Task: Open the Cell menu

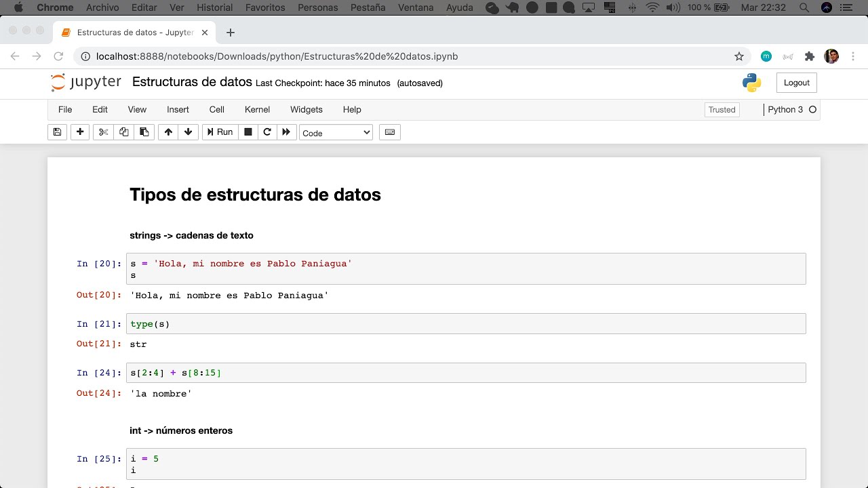Action: [x=217, y=109]
